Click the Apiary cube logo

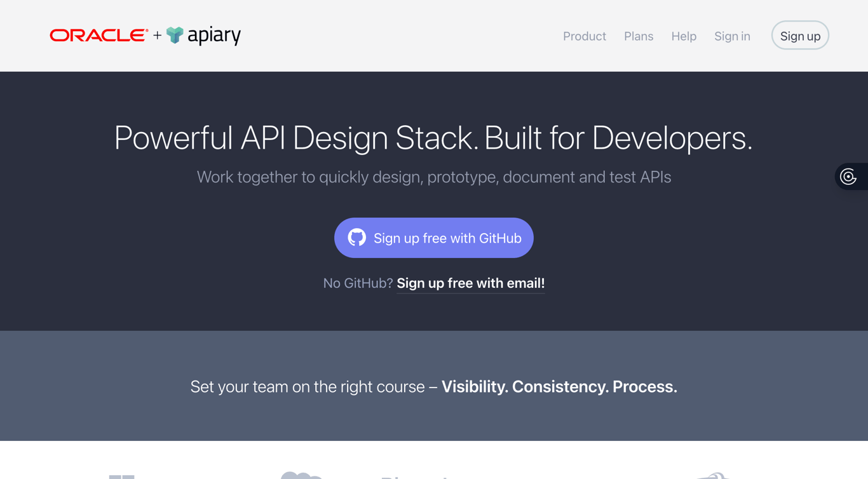tap(175, 36)
